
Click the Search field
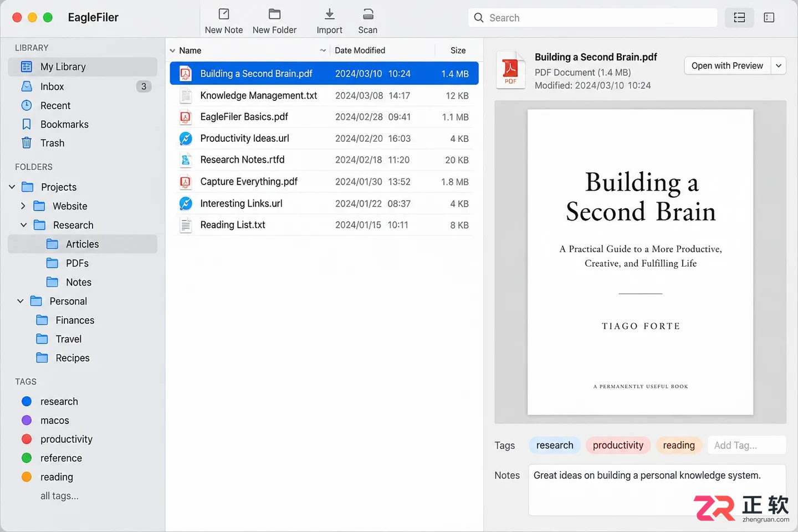(x=593, y=18)
